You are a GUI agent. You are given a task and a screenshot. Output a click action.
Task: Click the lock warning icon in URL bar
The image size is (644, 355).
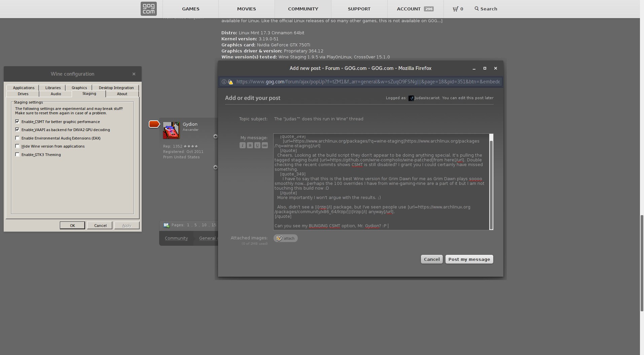230,82
